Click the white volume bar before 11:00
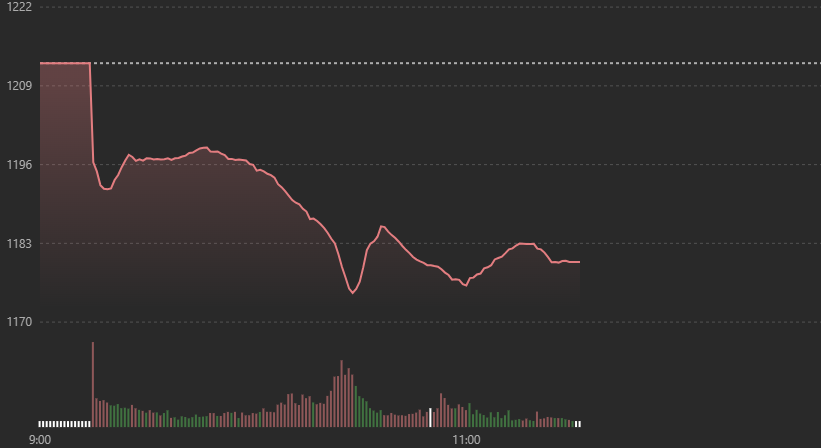 [431, 418]
